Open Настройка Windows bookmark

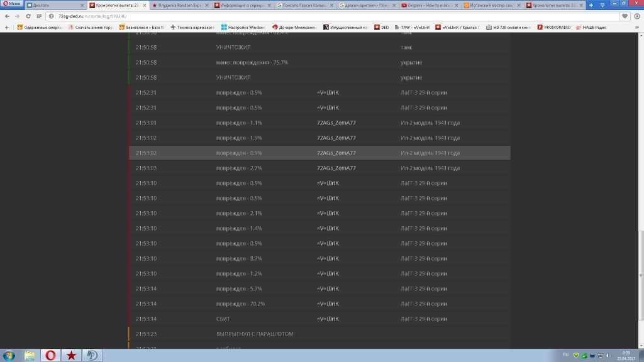pyautogui.click(x=243, y=27)
